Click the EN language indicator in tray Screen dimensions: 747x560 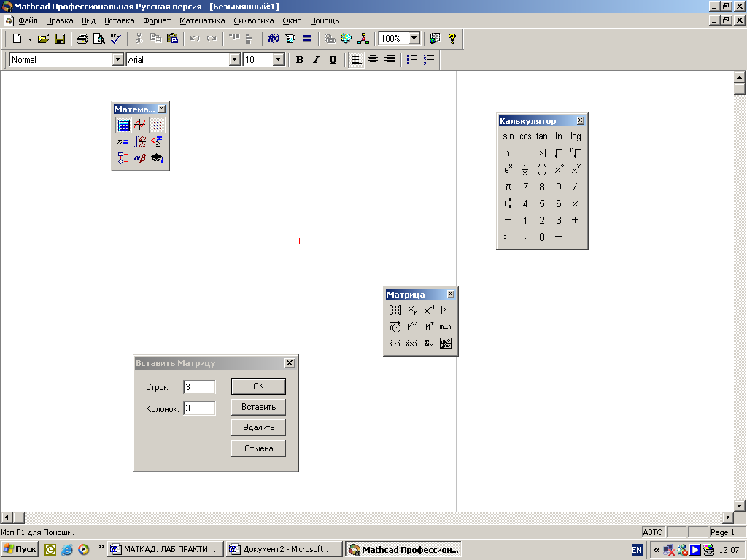point(637,550)
